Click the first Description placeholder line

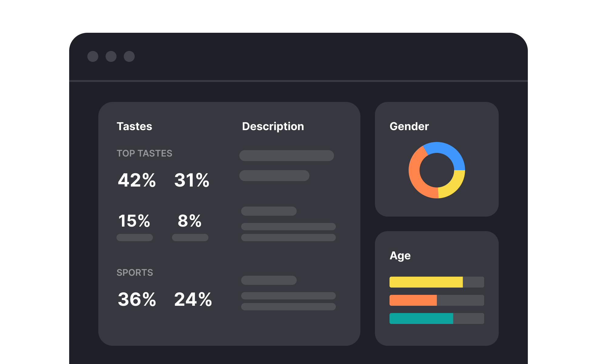pos(286,156)
